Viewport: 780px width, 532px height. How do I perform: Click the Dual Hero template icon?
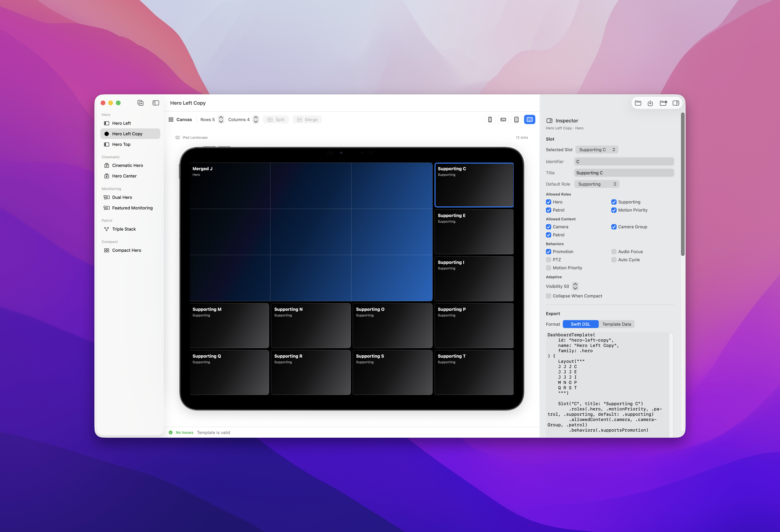(107, 197)
